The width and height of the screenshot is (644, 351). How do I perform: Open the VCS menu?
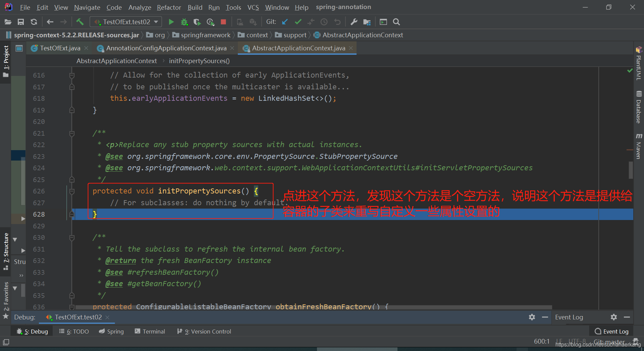(253, 7)
